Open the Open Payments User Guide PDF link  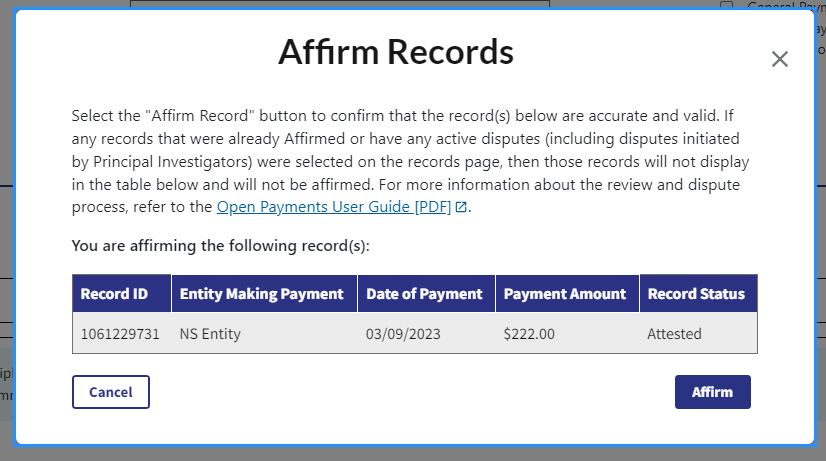(334, 207)
